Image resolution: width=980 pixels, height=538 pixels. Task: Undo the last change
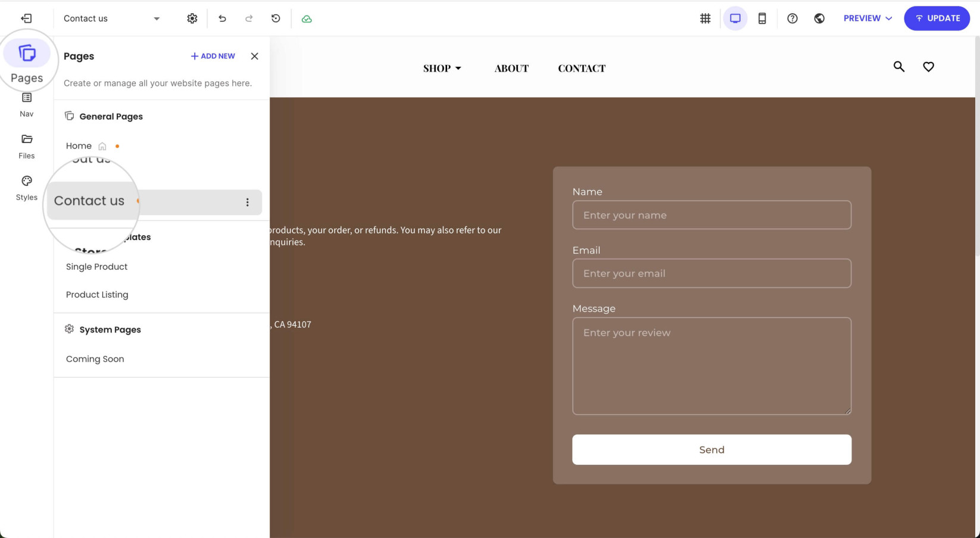pos(222,18)
